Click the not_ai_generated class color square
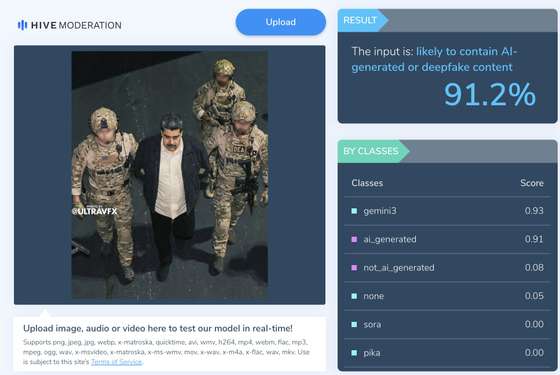The width and height of the screenshot is (560, 375). point(354,268)
